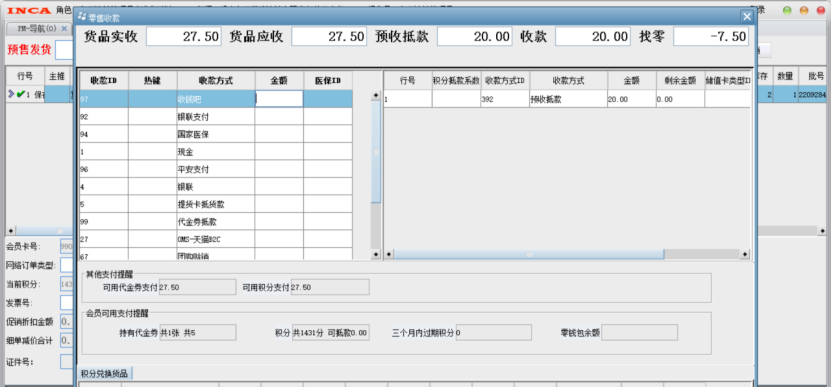Click the 医保ID column header
The height and width of the screenshot is (388, 831).
pyautogui.click(x=328, y=81)
